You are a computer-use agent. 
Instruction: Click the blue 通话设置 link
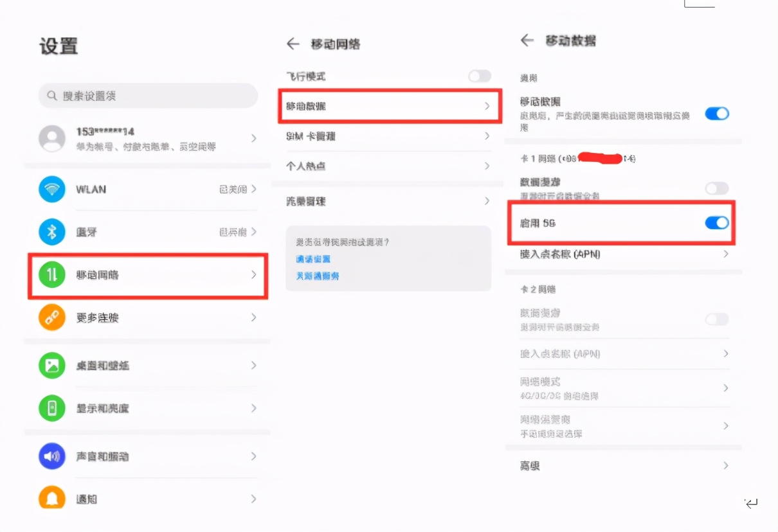pyautogui.click(x=313, y=259)
